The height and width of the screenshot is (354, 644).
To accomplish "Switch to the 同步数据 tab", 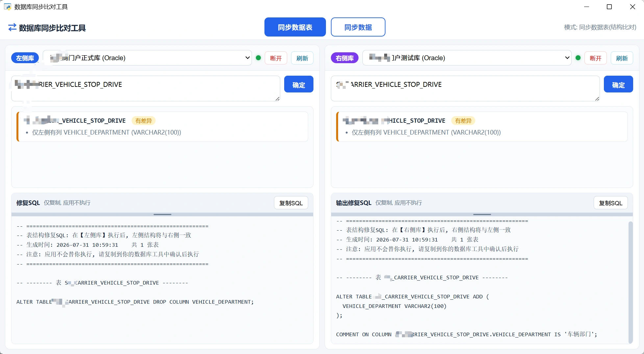I will tap(358, 27).
